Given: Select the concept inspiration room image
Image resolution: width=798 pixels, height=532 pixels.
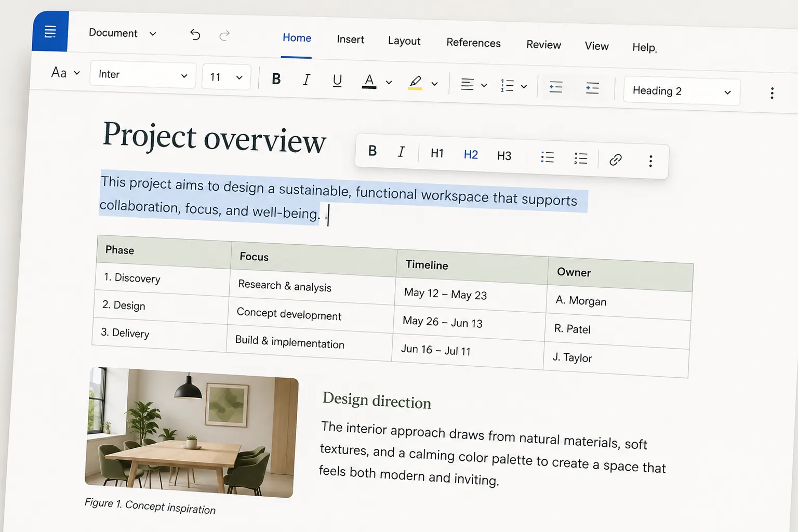Looking at the screenshot, I should 192,432.
